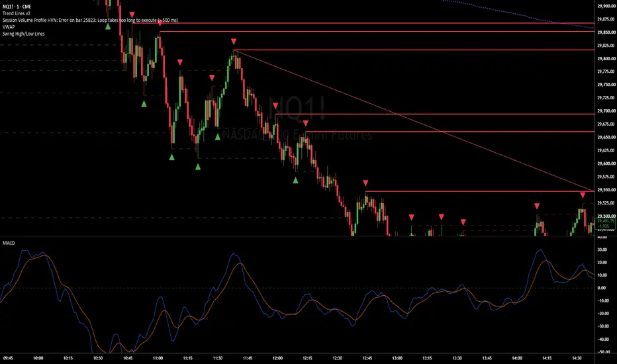Click the 14:00 time axis label

[517, 359]
